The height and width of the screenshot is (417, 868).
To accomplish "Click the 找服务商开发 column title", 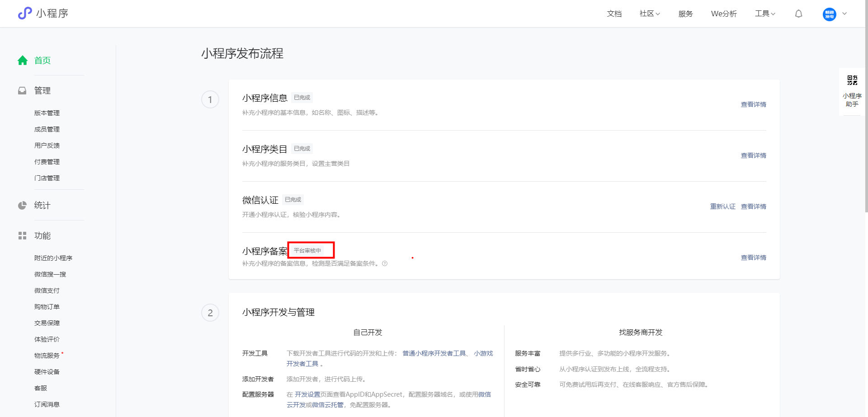I will coord(641,333).
